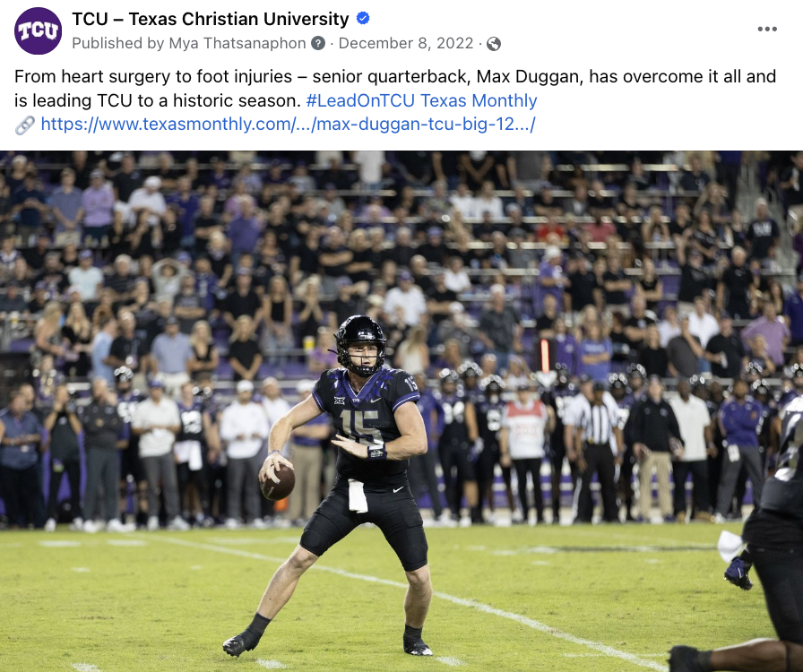Click the question mark icon beside Mya Thatsanaphon
This screenshot has width=803, height=672.
318,44
